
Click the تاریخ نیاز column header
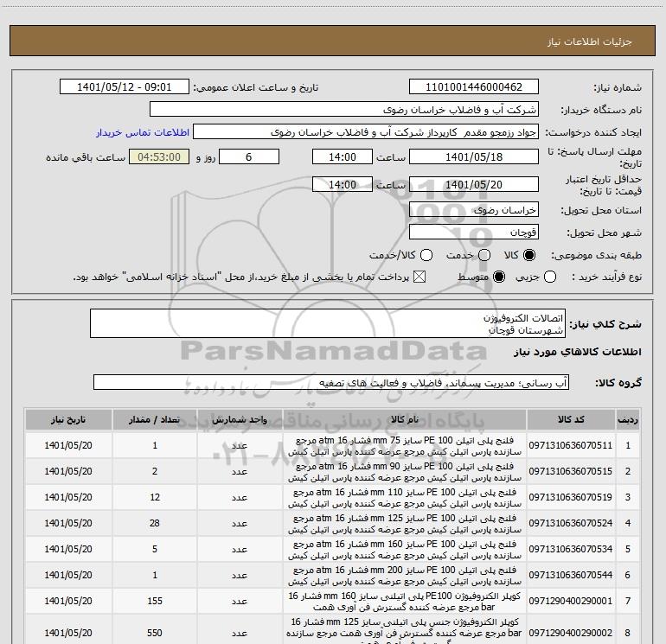[x=68, y=420]
